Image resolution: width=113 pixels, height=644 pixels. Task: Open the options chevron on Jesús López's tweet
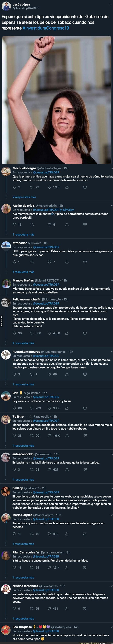(x=110, y=4)
